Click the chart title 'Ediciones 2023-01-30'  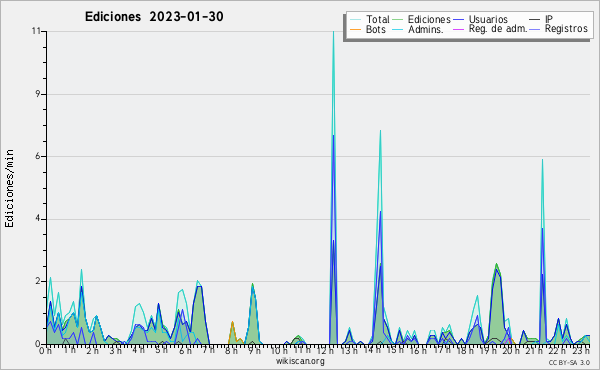point(154,17)
